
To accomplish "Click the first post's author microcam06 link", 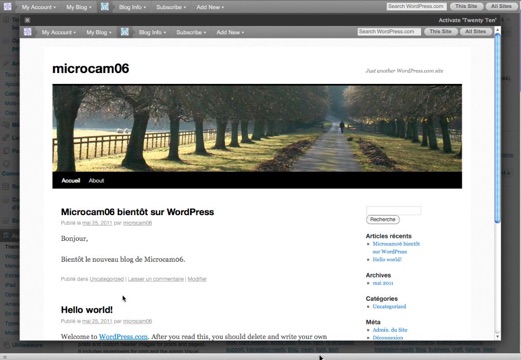I will [x=137, y=223].
